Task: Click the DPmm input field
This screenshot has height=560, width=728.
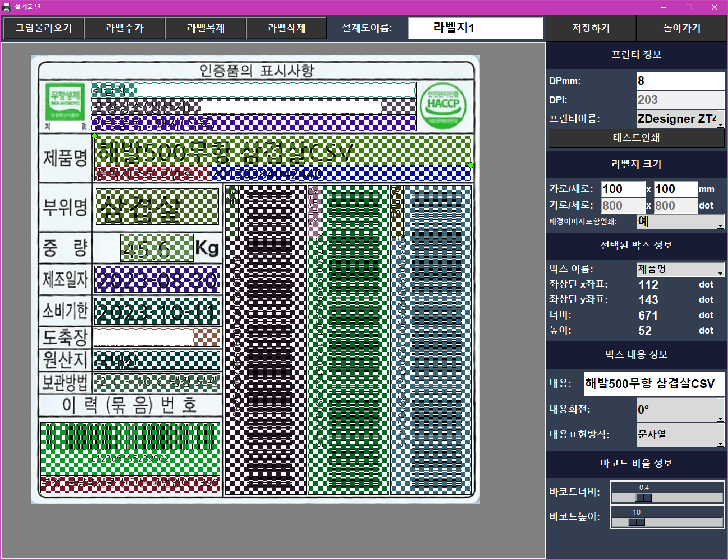Action: click(680, 81)
